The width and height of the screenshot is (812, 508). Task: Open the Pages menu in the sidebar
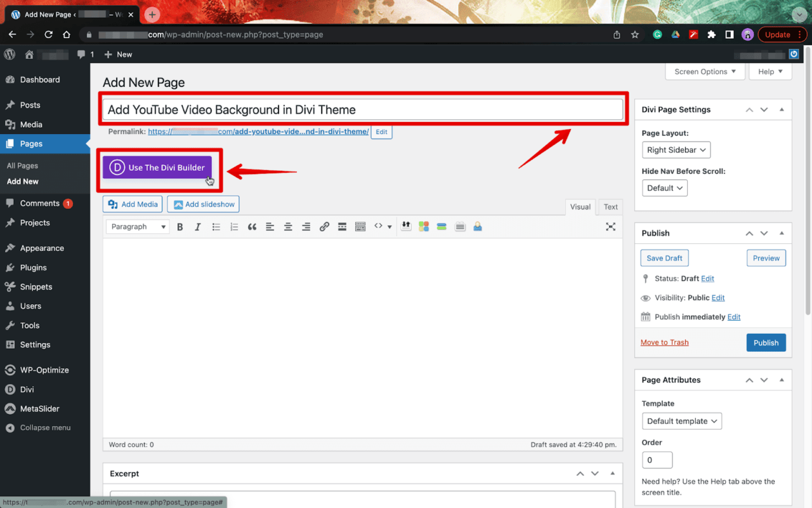(x=29, y=144)
